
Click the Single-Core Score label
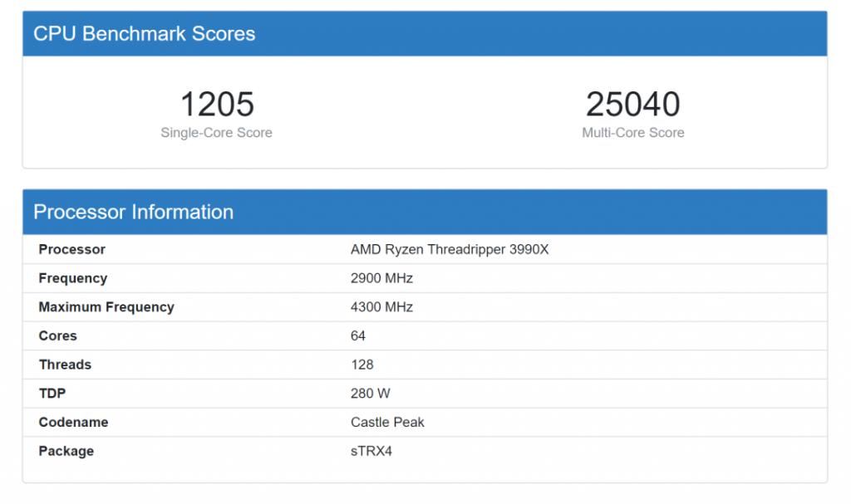tap(216, 133)
